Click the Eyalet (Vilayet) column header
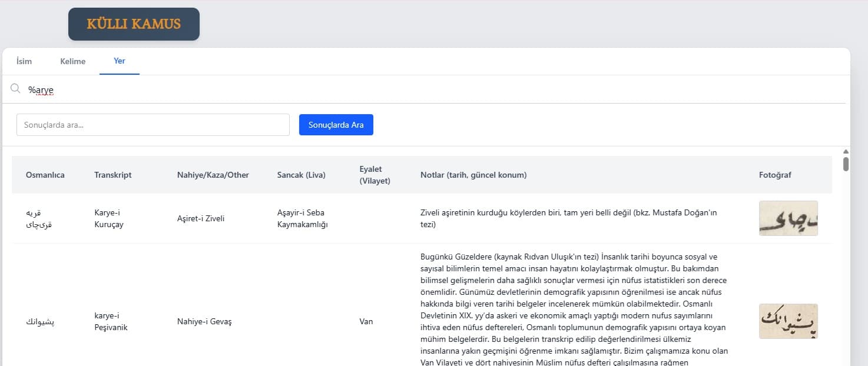 pos(375,175)
